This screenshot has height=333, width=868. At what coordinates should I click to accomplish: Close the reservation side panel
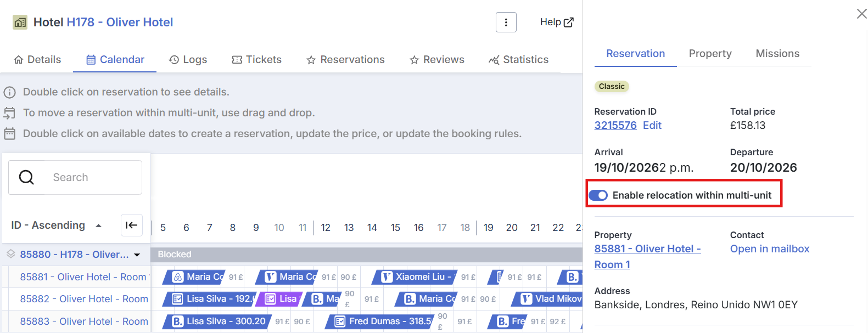point(861,14)
